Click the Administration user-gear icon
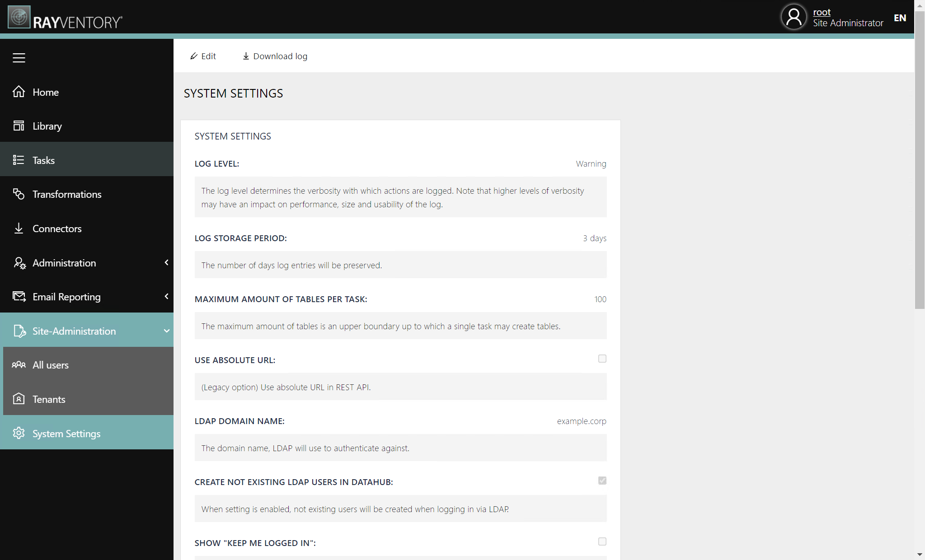 (x=19, y=263)
